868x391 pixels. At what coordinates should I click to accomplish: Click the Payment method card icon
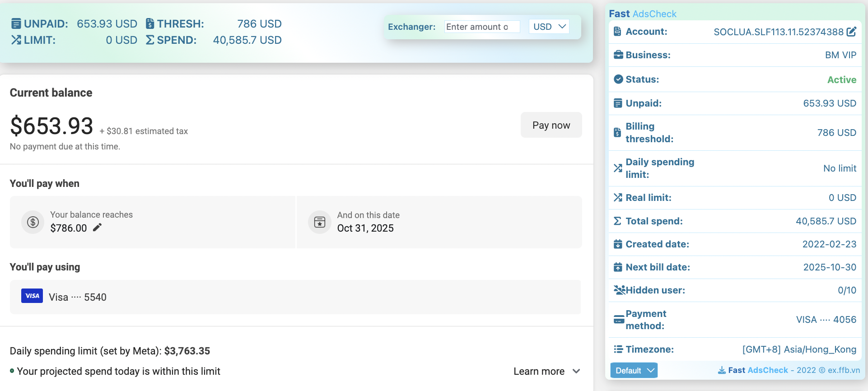coord(619,320)
